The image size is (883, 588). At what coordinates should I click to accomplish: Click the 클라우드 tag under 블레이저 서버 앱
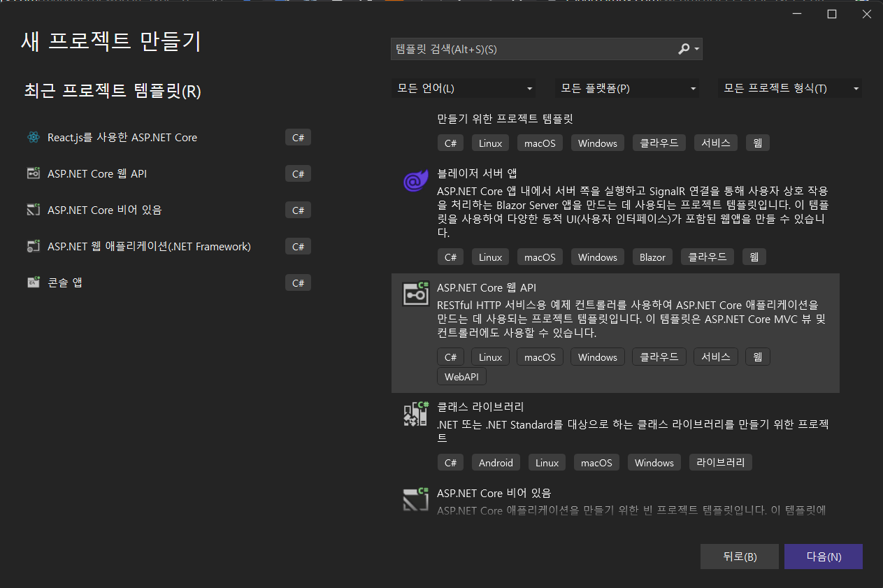point(708,257)
